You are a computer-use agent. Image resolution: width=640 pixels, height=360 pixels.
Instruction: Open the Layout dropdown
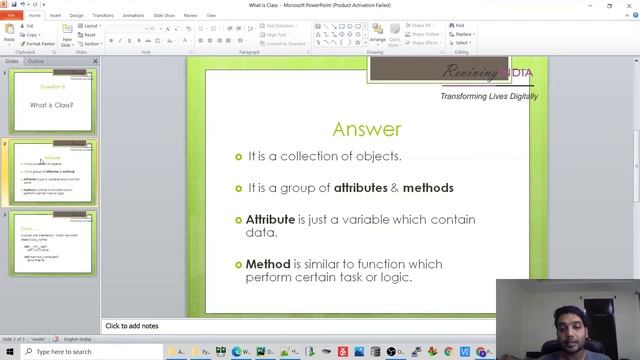(89, 26)
